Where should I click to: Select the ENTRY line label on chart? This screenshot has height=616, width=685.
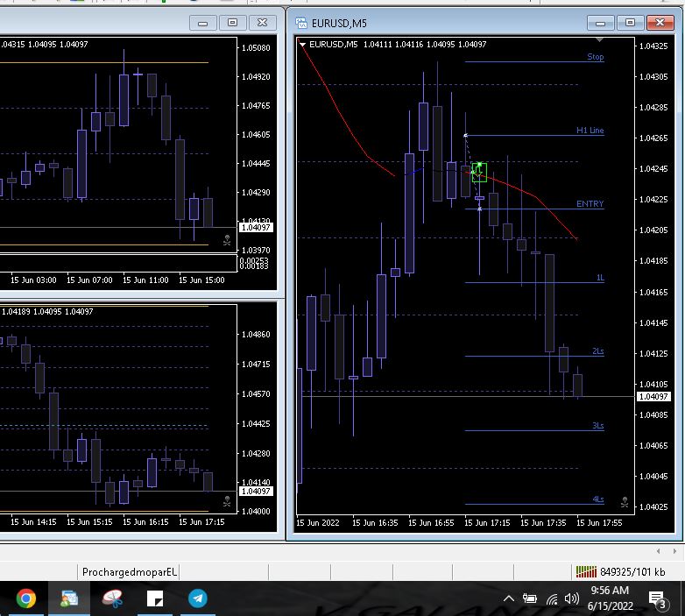[590, 204]
